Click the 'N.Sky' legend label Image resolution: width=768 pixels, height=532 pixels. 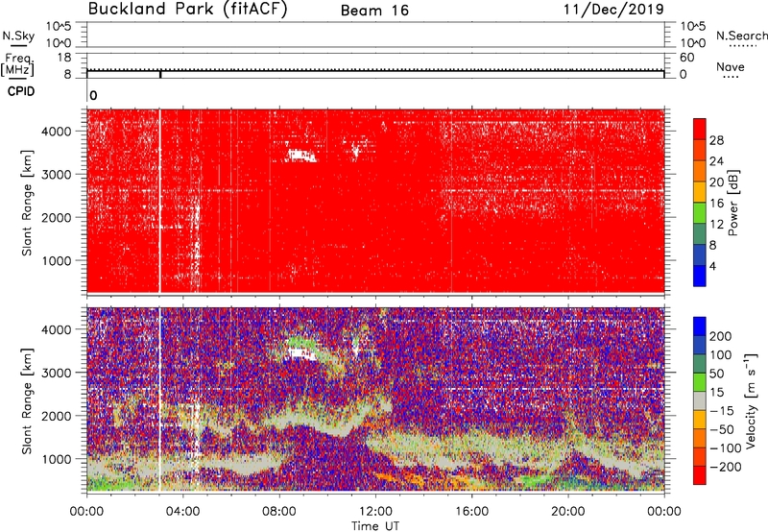18,36
